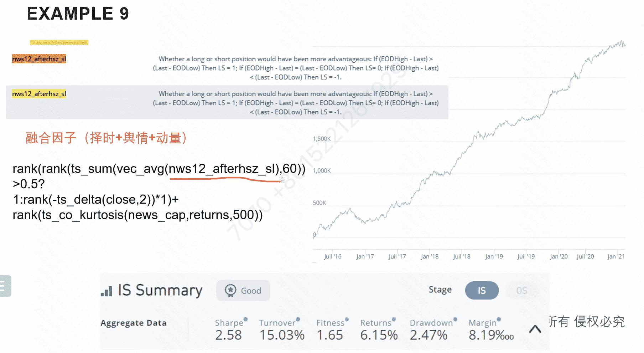Click the Returns info dot

[394, 319]
